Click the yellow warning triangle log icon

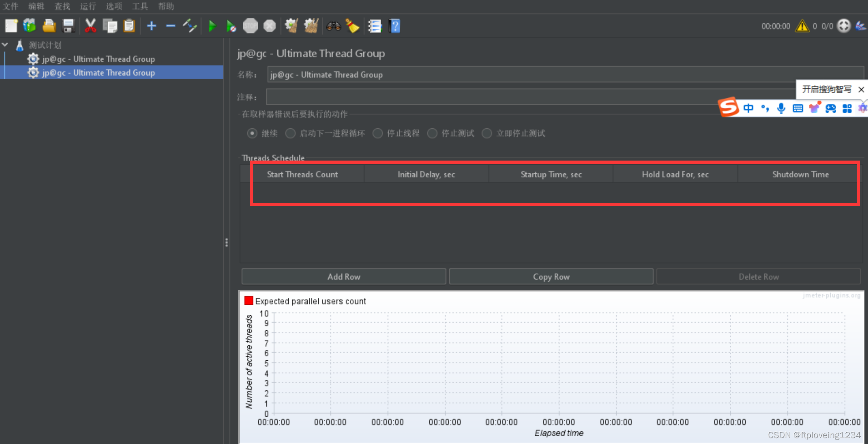pyautogui.click(x=802, y=26)
